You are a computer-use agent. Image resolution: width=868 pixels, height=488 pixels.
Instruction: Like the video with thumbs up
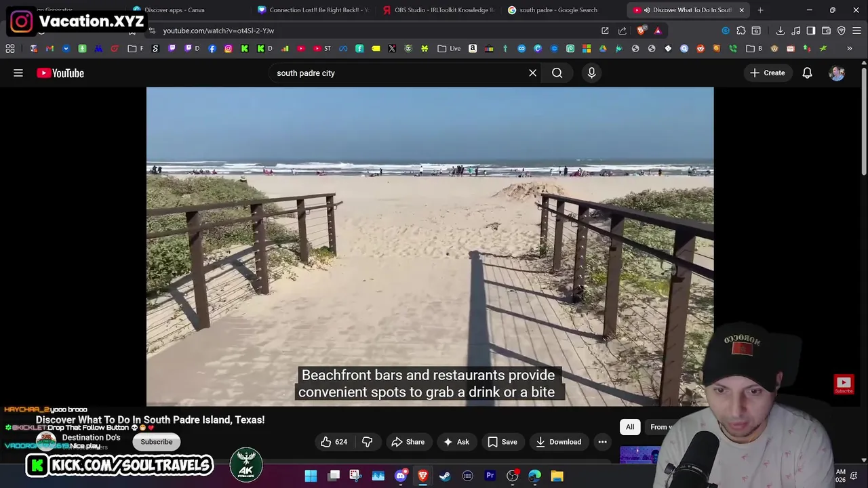click(334, 442)
